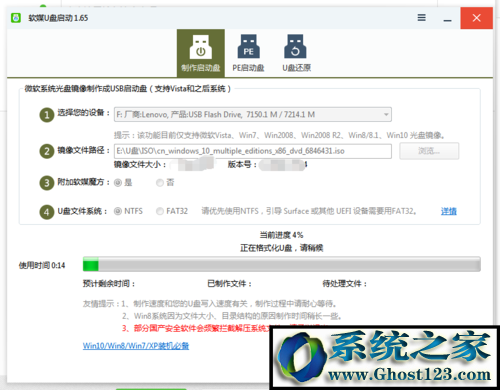Click the 浏览... browse button

point(429,151)
